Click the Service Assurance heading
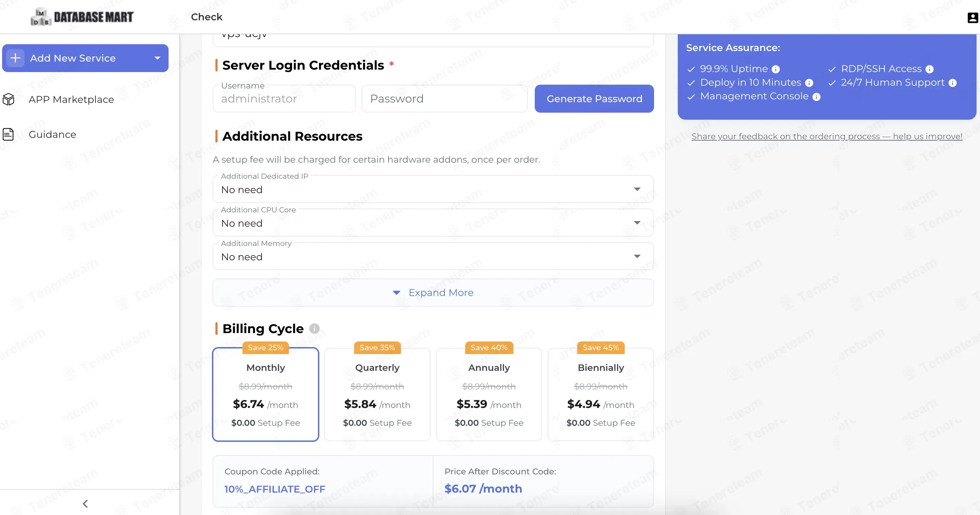Image resolution: width=980 pixels, height=515 pixels. coord(733,48)
